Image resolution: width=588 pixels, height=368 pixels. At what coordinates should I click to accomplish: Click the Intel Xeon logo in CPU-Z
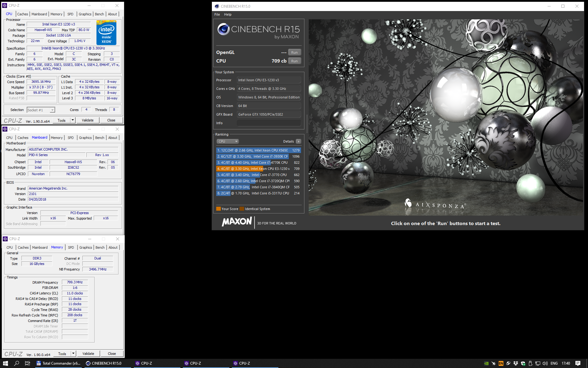(106, 33)
